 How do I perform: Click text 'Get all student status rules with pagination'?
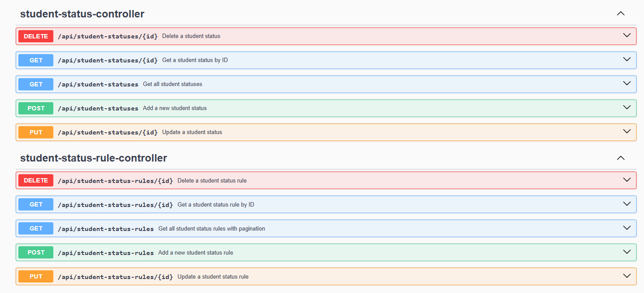pyautogui.click(x=212, y=228)
